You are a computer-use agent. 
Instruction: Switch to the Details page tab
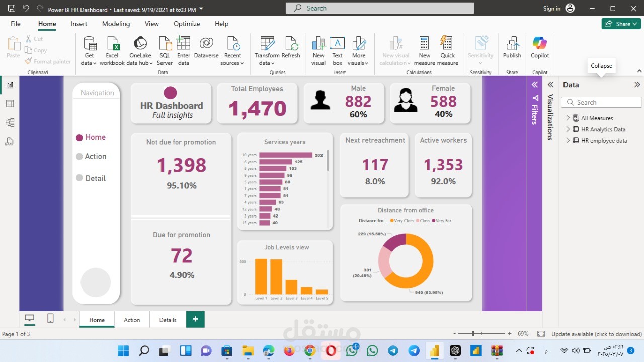click(x=168, y=320)
